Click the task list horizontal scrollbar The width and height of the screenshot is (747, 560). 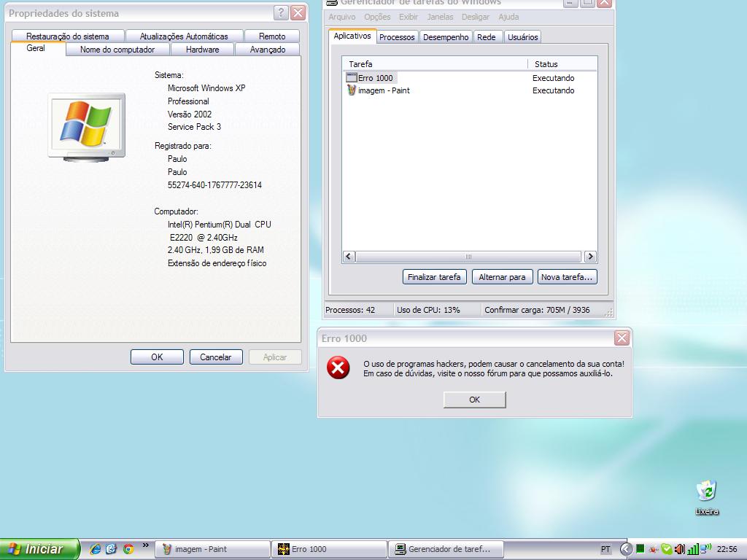[468, 257]
